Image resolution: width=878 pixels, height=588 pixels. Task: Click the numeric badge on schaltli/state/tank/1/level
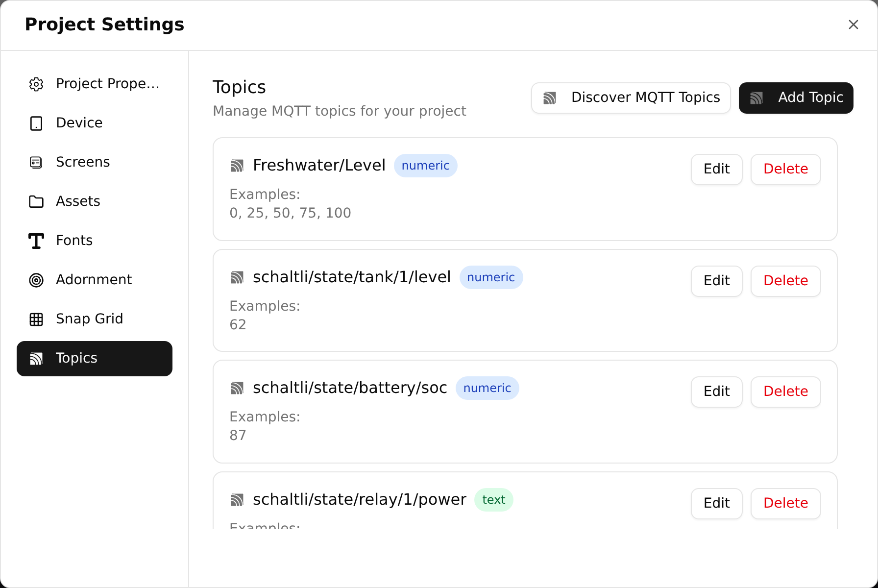point(491,277)
